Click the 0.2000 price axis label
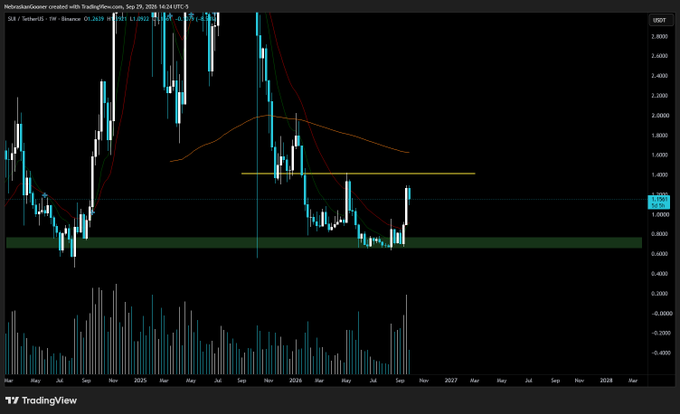Screen dimensions: 680x414 pyautogui.click(x=659, y=294)
